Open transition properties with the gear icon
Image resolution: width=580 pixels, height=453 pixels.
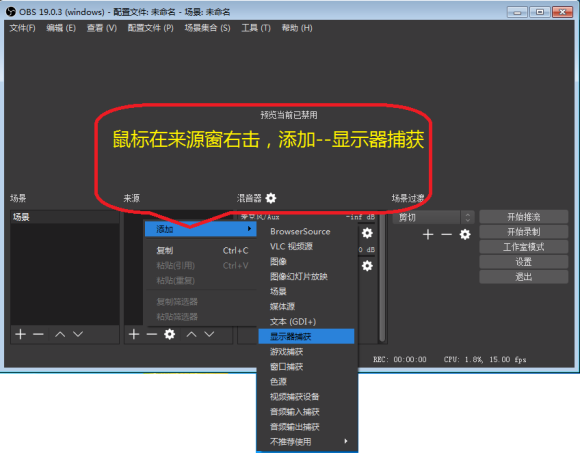click(465, 234)
